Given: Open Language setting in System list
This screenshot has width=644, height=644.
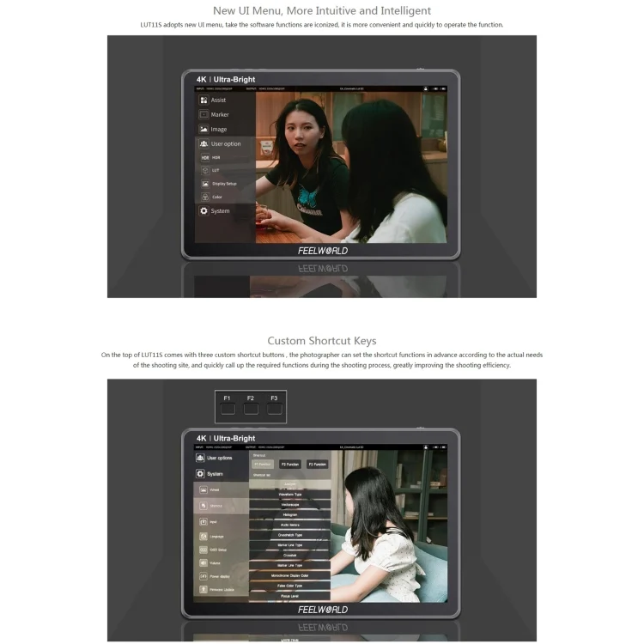Looking at the screenshot, I should (204, 537).
